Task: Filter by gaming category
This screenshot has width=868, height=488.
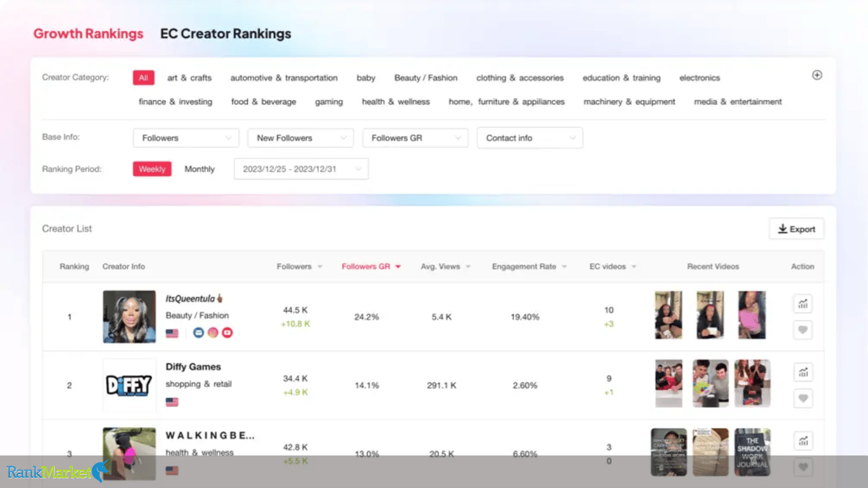Action: (x=329, y=102)
